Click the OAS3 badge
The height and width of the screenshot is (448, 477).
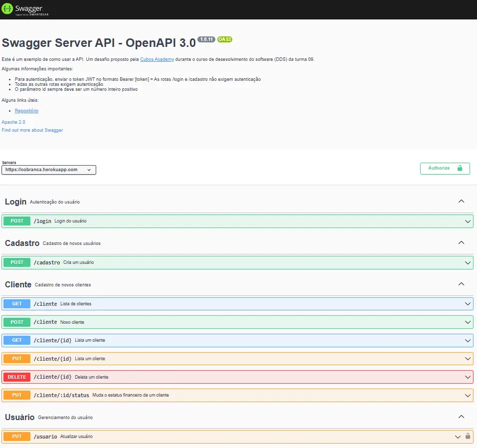(x=224, y=39)
